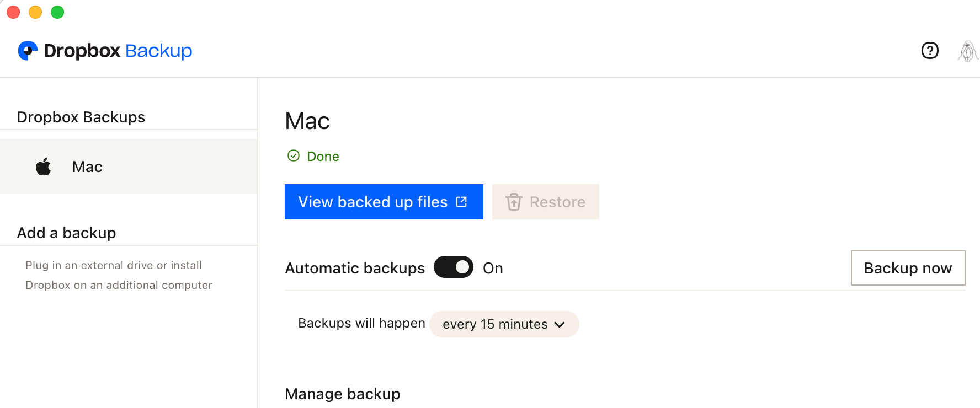
Task: Click the Dropbox Backup title text
Action: [x=118, y=51]
